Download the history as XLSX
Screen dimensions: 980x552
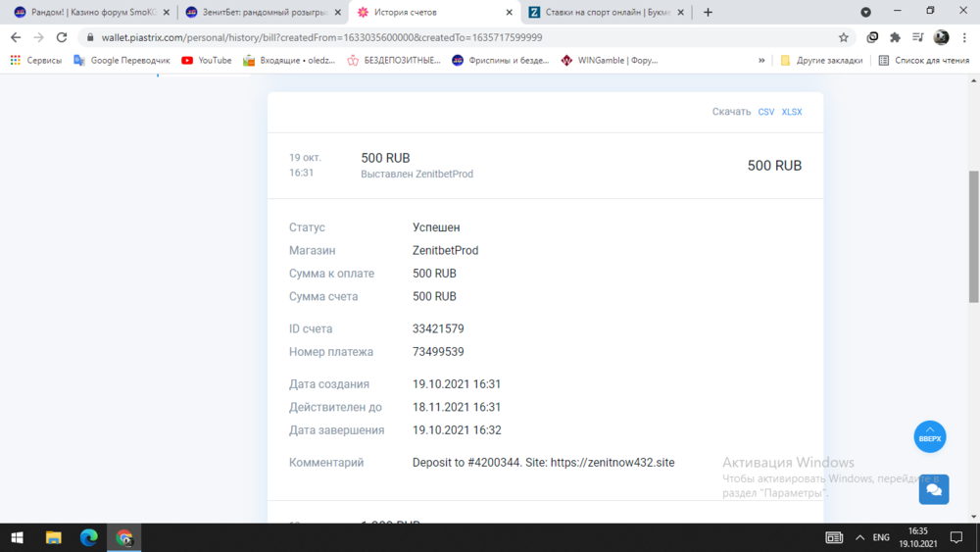(x=791, y=112)
